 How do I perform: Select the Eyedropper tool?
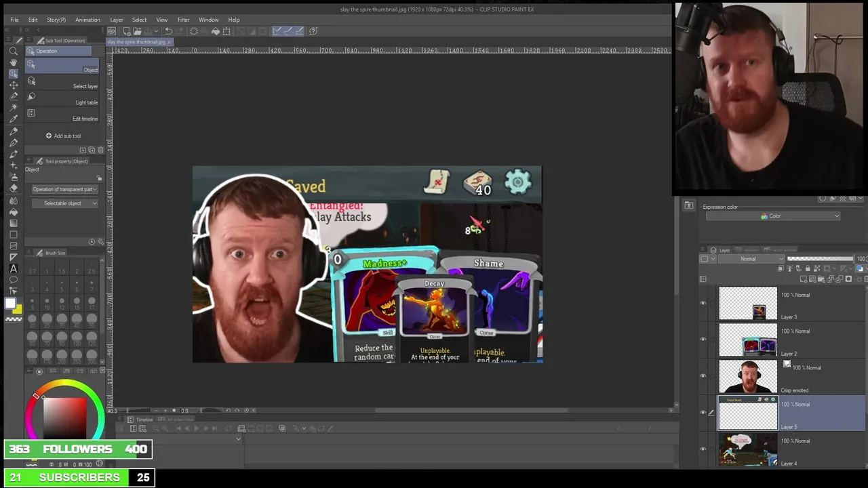(14, 119)
